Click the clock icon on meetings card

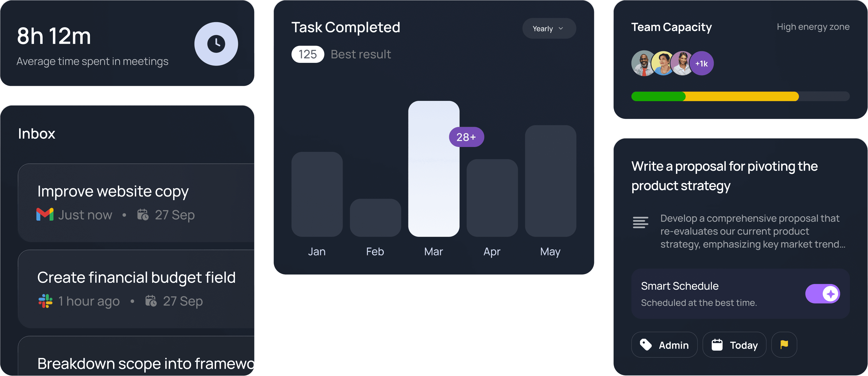pyautogui.click(x=216, y=44)
